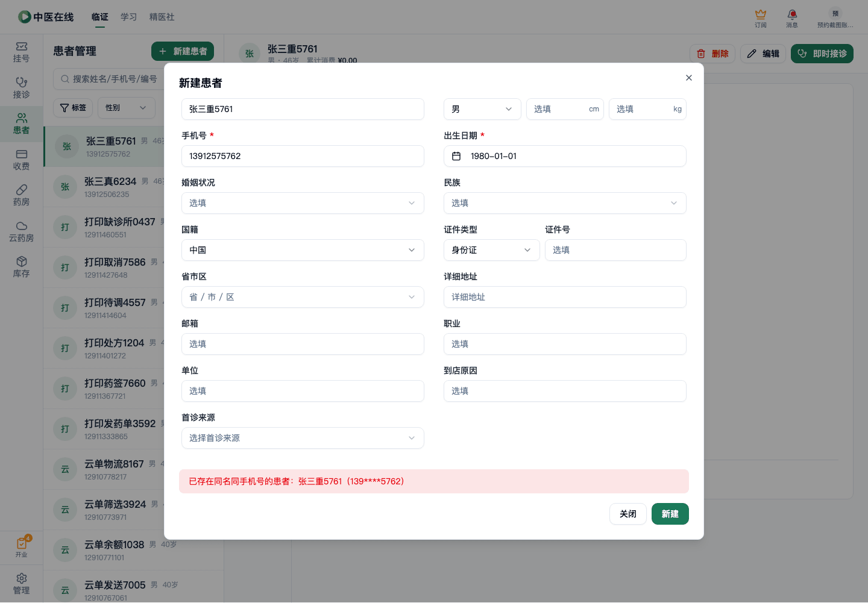Click the 手机号 input field
Viewport: 868px width, 603px height.
(303, 156)
